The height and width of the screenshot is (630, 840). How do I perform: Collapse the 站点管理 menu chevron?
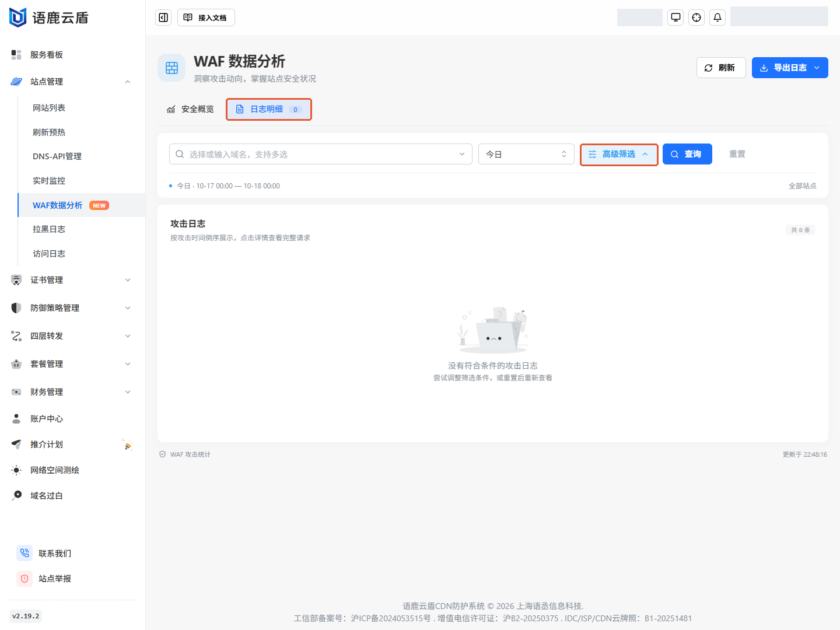click(x=128, y=82)
